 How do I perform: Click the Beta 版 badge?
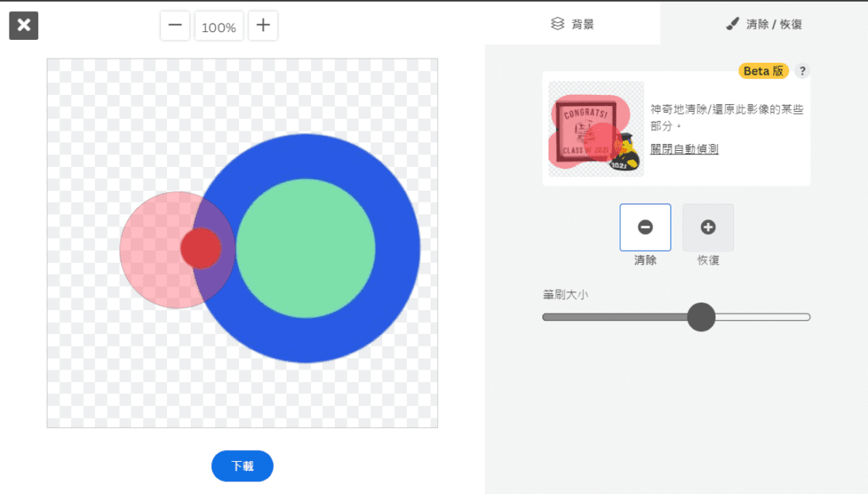tap(764, 71)
